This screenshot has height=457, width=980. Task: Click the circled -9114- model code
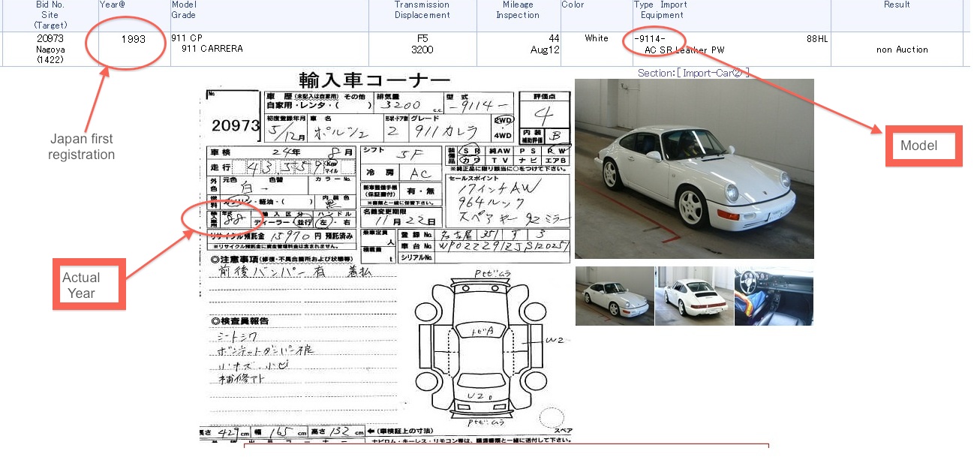[x=651, y=38]
